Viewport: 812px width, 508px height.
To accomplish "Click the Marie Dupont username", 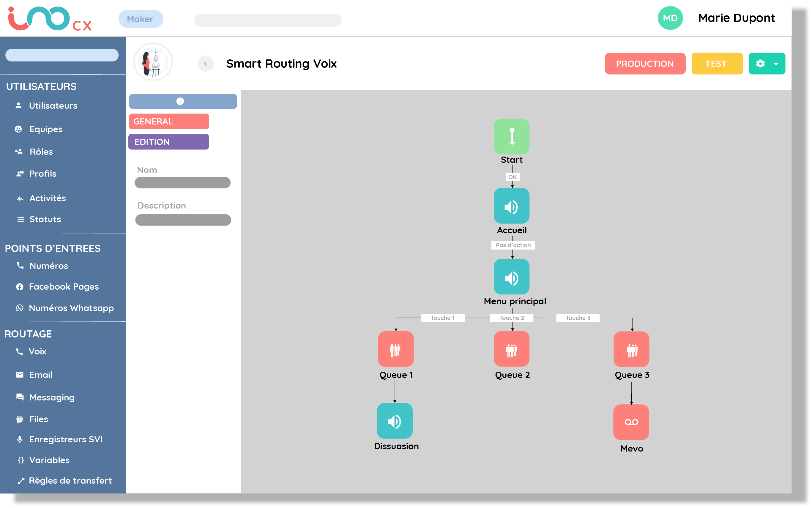I will point(737,18).
